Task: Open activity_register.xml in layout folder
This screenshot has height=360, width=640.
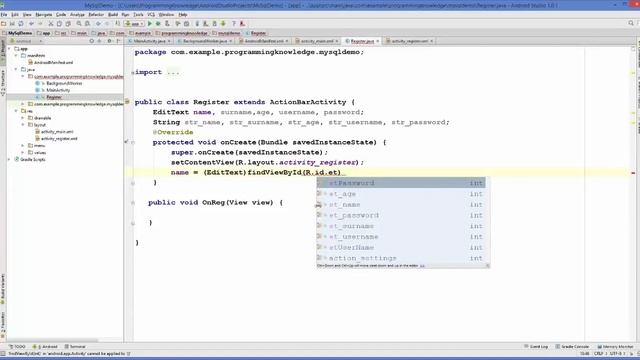Action: 59,139
